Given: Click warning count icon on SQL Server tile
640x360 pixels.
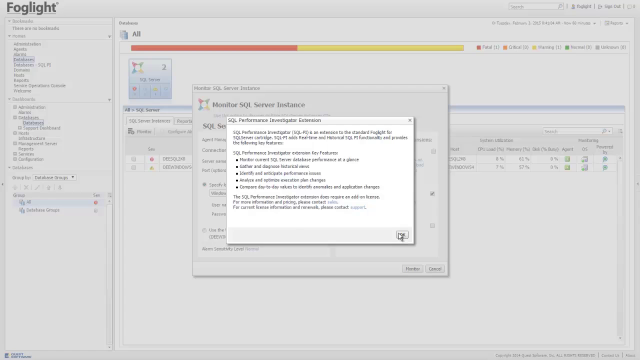Looking at the screenshot, I should point(156,89).
